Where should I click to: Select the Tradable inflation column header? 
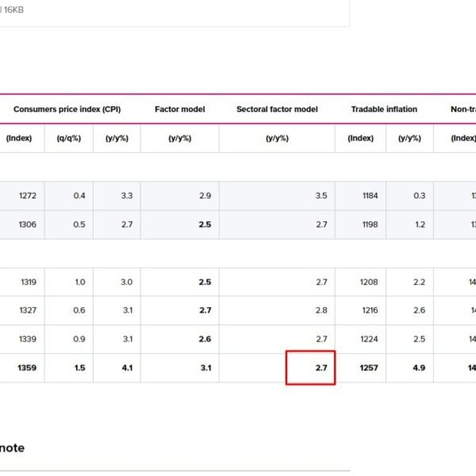[384, 109]
